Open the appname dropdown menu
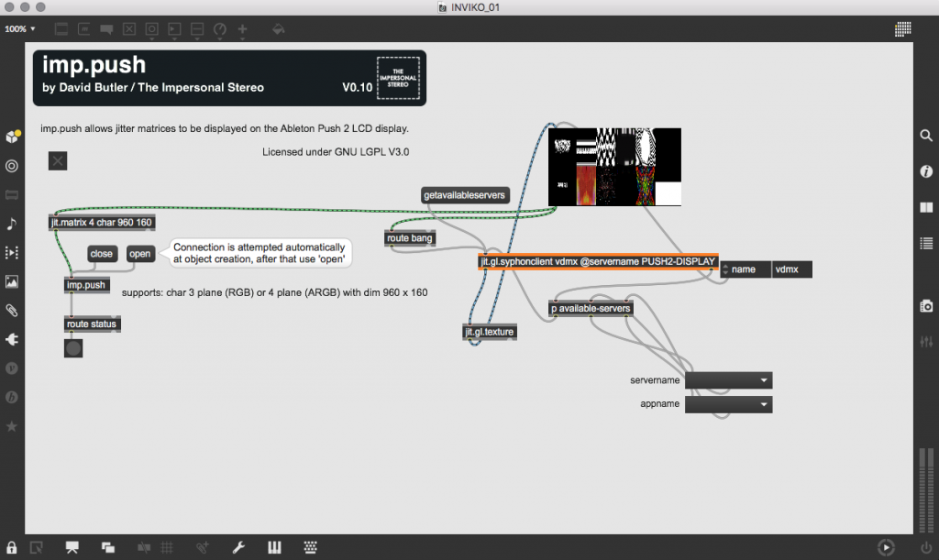This screenshot has height=560, width=939. point(728,404)
